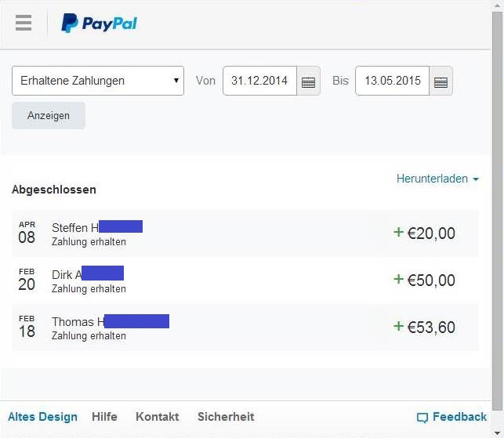Open the Herunterladen dropdown menu
504x438 pixels.
pyautogui.click(x=437, y=179)
